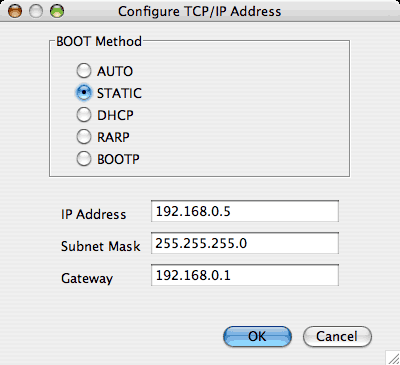
Task: Click the Gateway label text
Action: pos(87,278)
